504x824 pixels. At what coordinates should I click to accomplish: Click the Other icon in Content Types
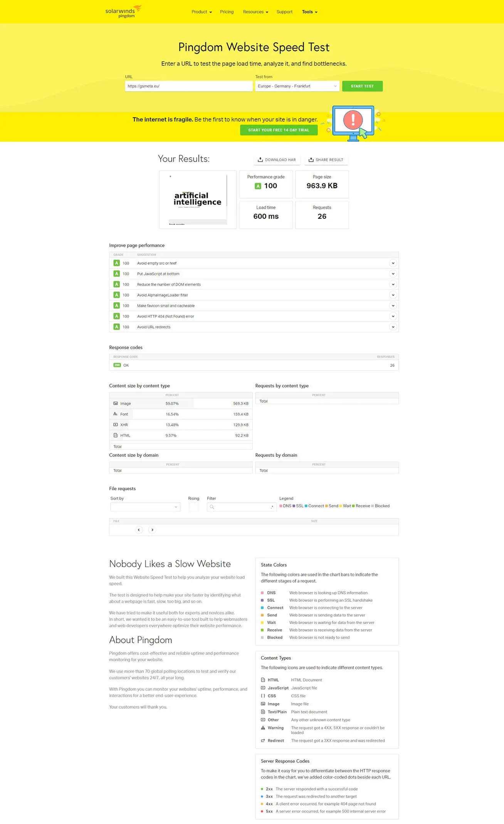(x=263, y=720)
